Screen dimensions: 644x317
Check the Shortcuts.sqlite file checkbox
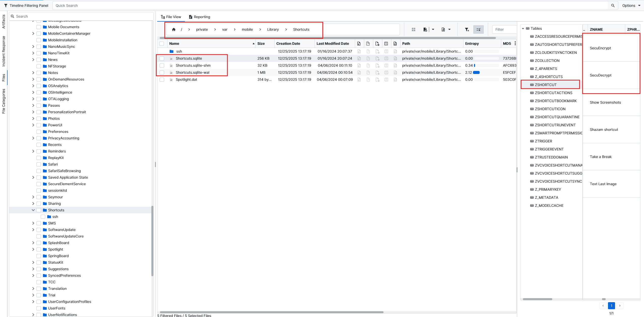coord(162,58)
